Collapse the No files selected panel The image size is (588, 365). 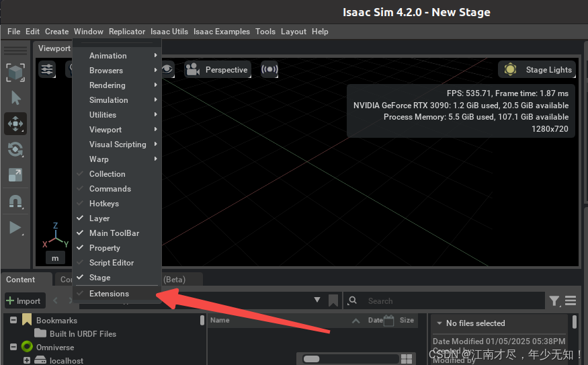click(439, 323)
